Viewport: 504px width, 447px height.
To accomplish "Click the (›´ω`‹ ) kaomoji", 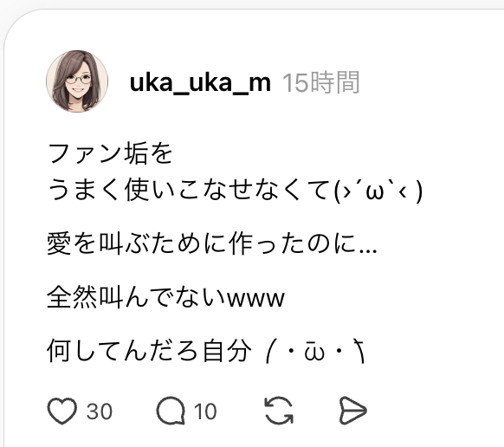I will [x=378, y=191].
